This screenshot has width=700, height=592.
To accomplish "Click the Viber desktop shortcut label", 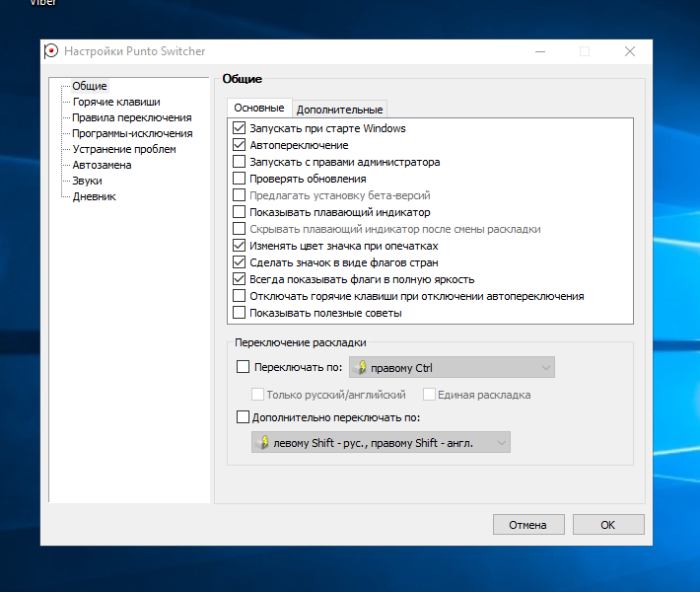I will coord(42,3).
